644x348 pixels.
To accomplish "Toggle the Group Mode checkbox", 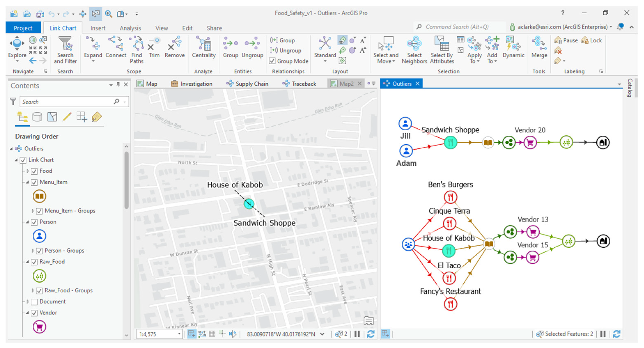I will click(x=272, y=61).
